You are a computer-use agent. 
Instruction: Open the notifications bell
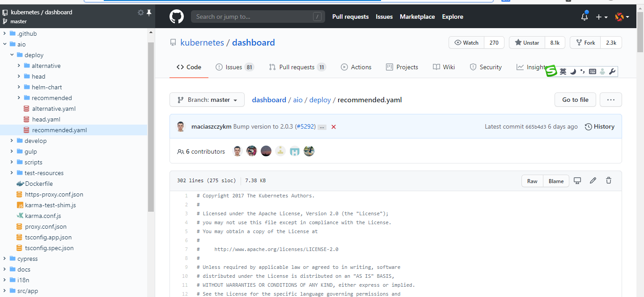pos(585,17)
